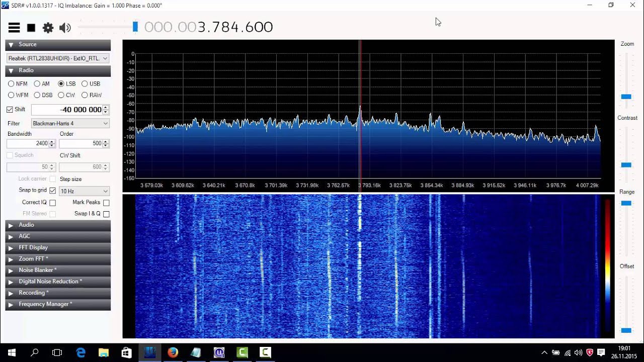Click the 3 701.39k frequency label

click(276, 186)
